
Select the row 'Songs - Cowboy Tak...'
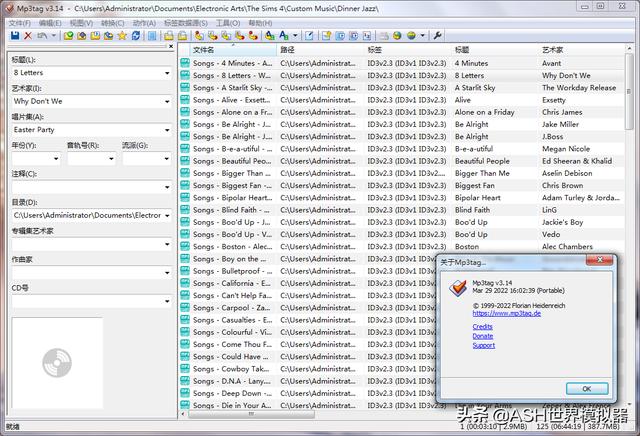coord(307,369)
